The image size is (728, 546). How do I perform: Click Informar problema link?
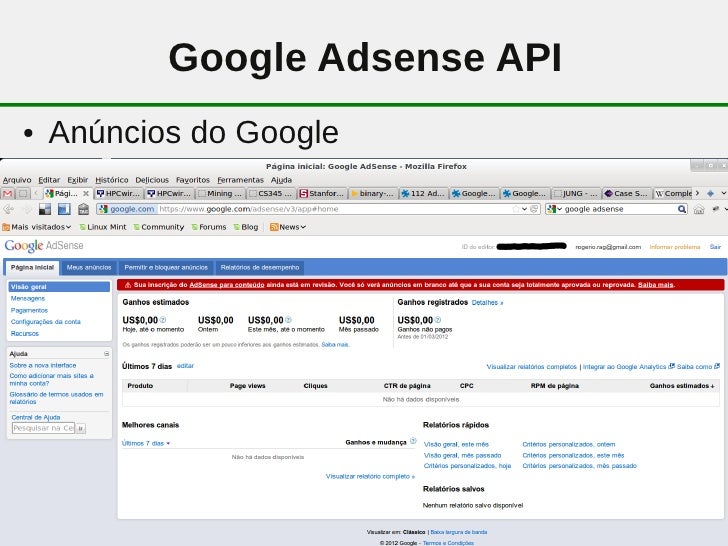[675, 247]
